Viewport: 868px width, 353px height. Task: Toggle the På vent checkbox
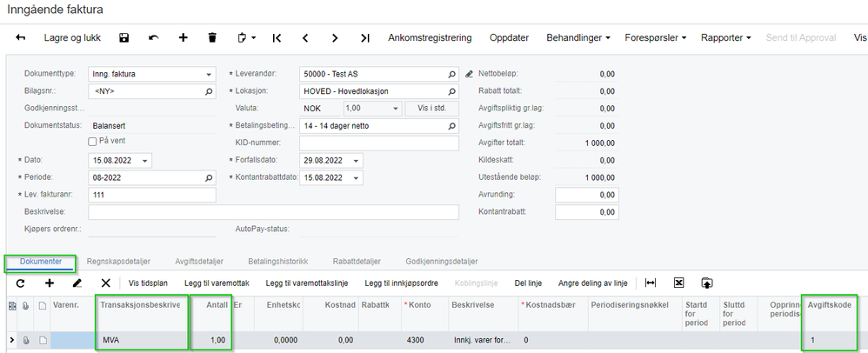pos(92,142)
